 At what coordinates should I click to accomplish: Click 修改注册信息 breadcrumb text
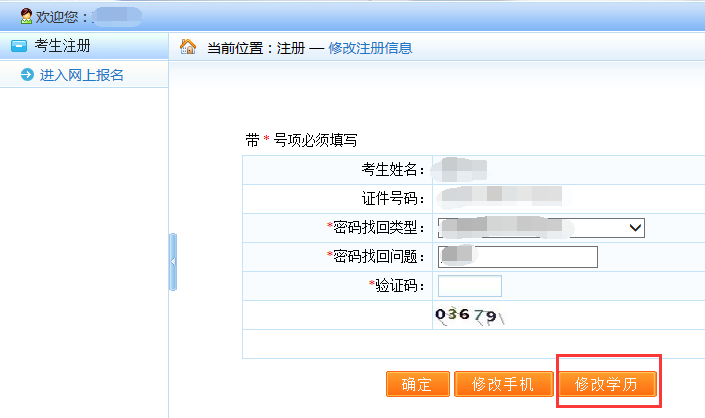pos(370,48)
